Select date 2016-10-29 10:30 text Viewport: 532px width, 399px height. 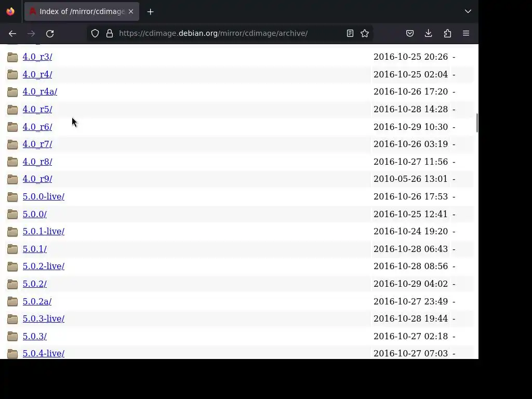(410, 127)
